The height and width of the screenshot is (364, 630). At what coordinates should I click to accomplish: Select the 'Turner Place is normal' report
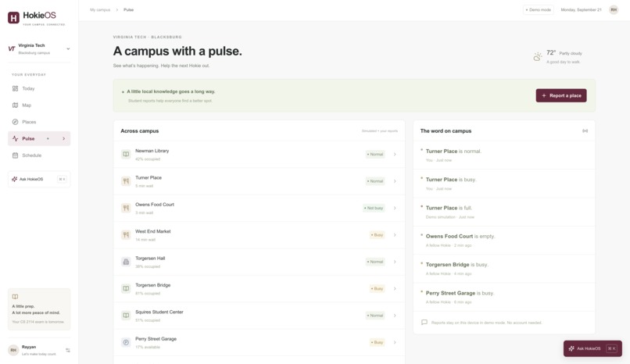coord(504,155)
